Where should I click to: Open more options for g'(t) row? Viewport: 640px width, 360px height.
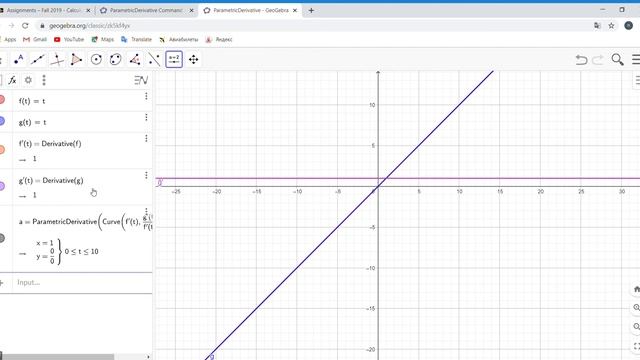pyautogui.click(x=146, y=176)
